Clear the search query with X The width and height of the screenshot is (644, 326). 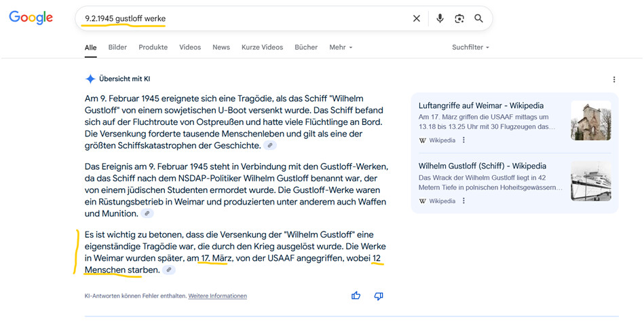[x=417, y=18]
